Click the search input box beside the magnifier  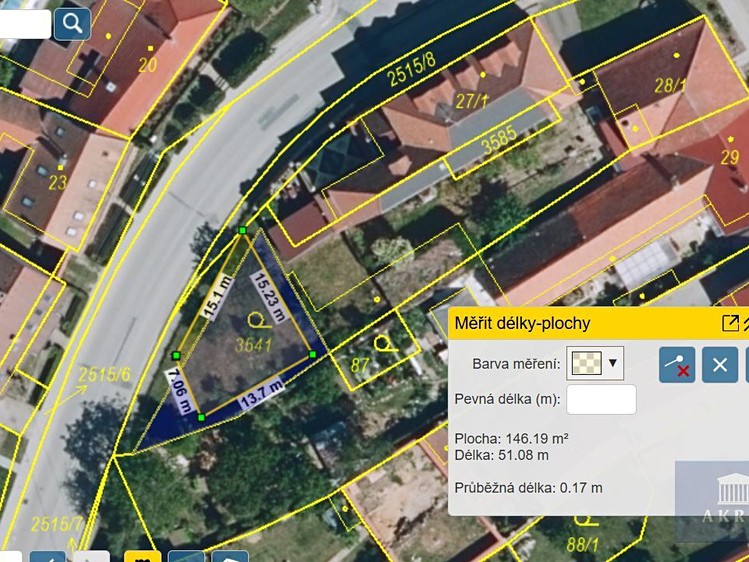(25, 24)
